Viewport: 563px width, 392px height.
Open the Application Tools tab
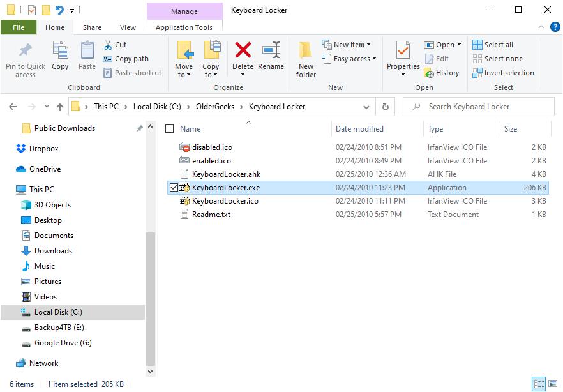(184, 27)
